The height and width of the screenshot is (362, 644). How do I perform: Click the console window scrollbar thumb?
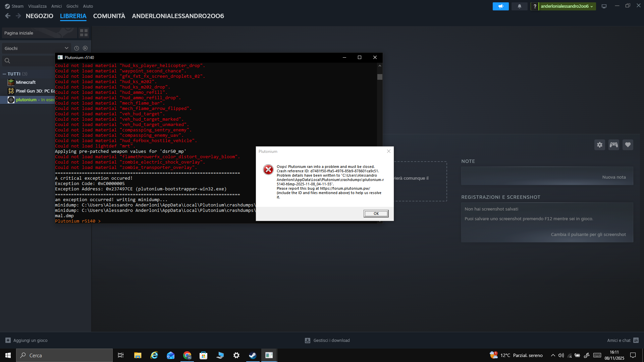[x=380, y=77]
